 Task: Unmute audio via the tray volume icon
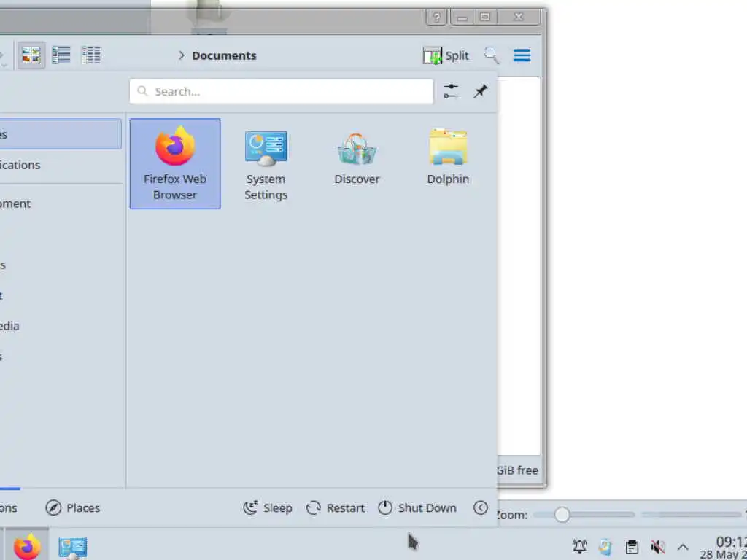tap(658, 546)
